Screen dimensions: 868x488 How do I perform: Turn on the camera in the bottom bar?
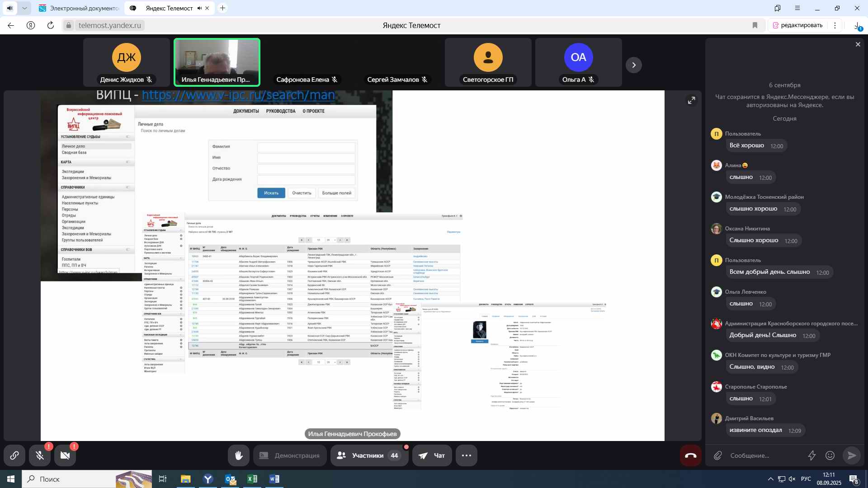(65, 455)
